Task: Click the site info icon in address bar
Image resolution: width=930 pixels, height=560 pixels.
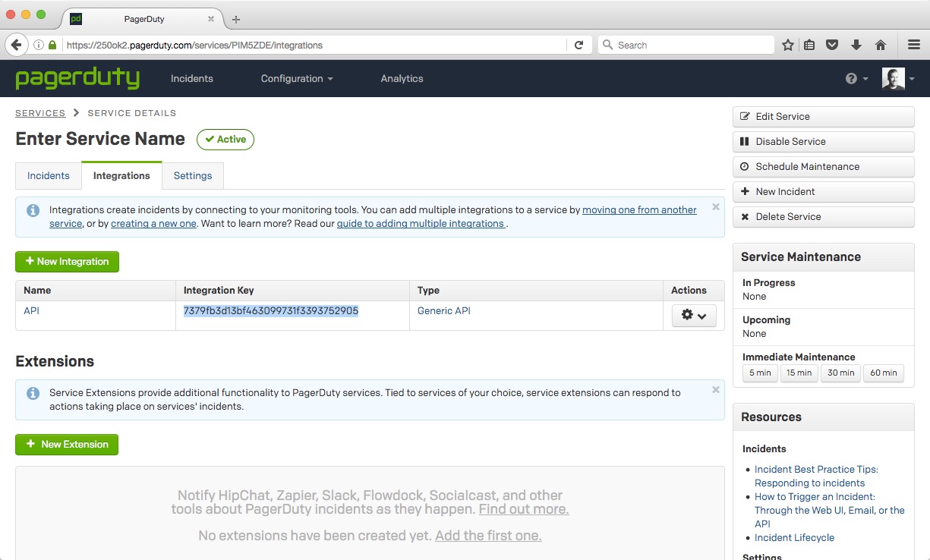Action: point(38,45)
